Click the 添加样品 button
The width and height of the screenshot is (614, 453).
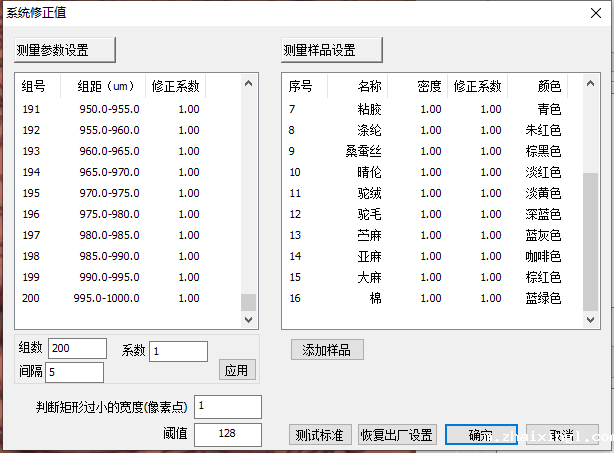[x=327, y=349]
